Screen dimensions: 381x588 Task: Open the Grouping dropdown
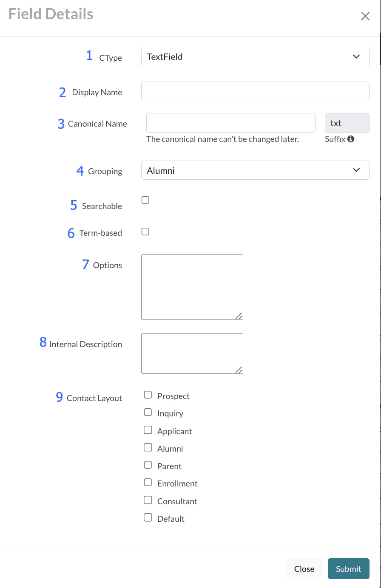pos(255,170)
